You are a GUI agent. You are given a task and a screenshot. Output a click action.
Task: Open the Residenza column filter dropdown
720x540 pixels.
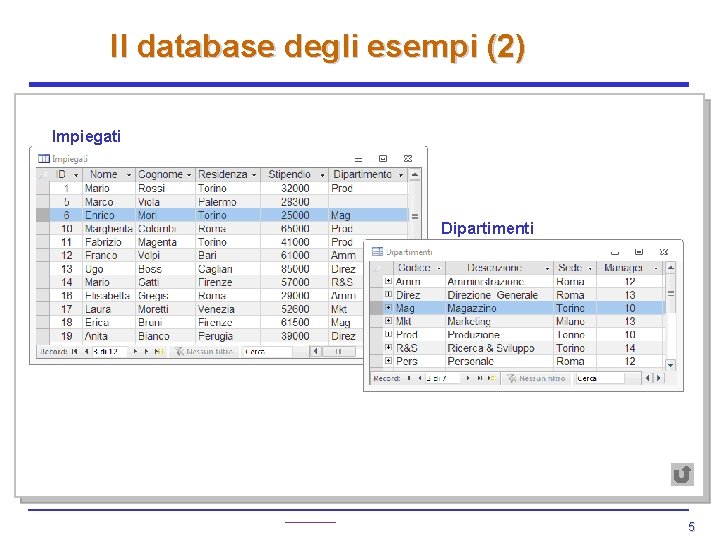click(254, 175)
